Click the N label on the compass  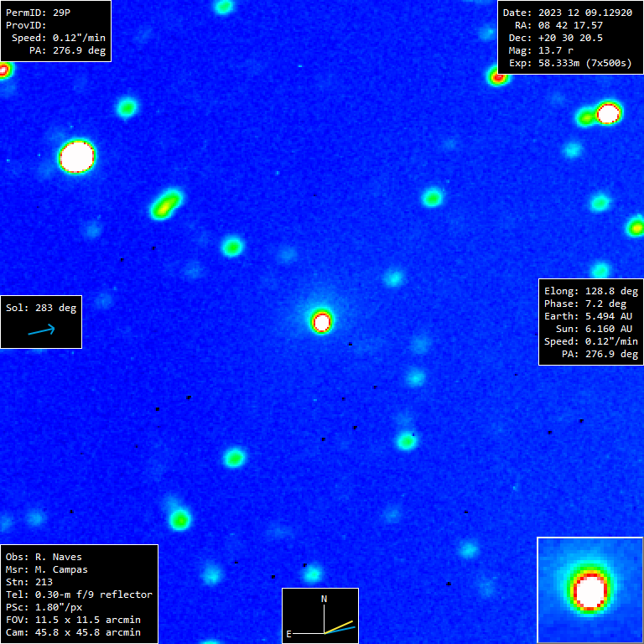[324, 600]
